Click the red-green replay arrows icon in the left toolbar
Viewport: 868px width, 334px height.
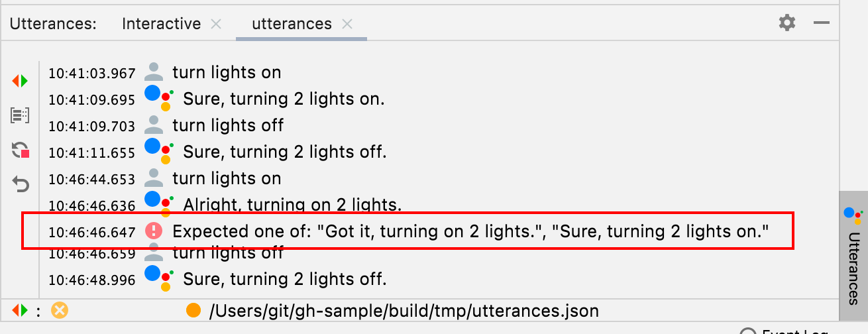pos(21,81)
